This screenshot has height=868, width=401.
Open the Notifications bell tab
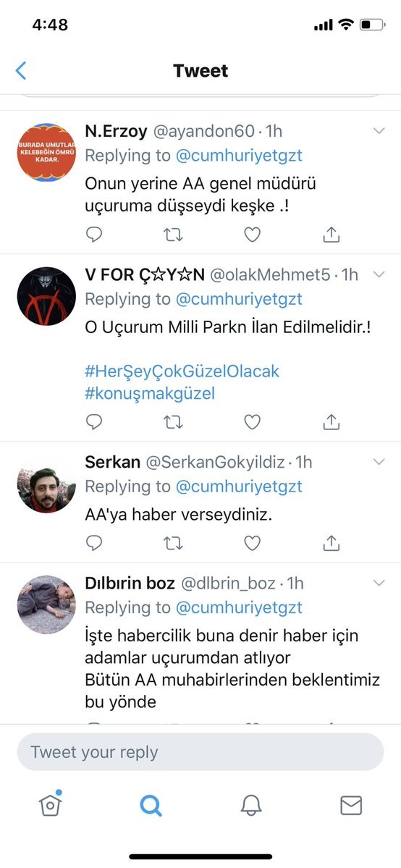251,806
